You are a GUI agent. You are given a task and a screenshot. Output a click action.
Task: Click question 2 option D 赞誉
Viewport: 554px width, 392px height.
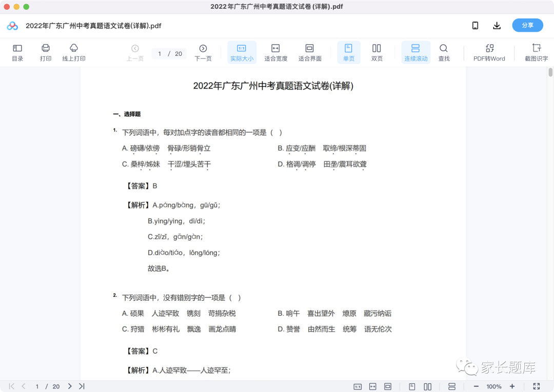tap(289, 329)
